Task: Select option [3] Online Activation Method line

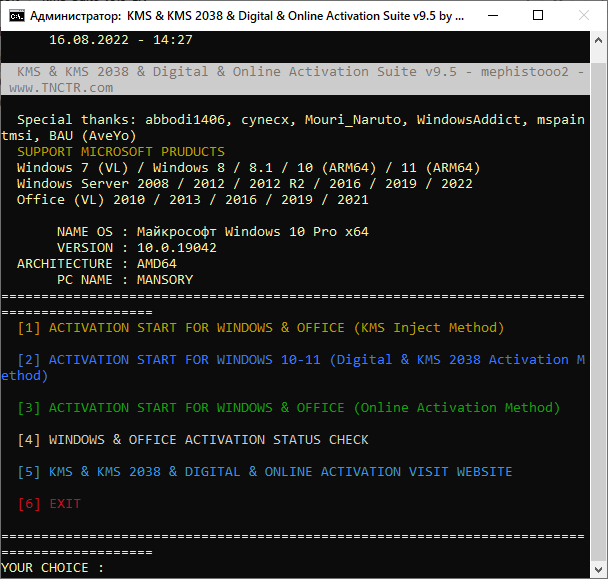Action: click(x=289, y=408)
